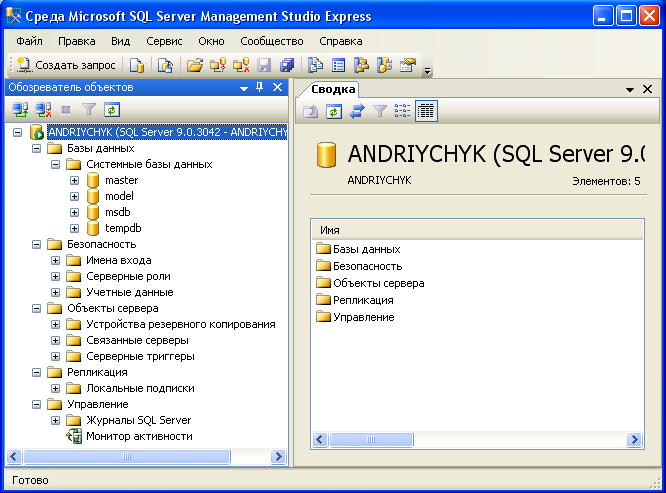666x493 pixels.
Task: Collapse the ANDRIYCHYK server node
Action: point(17,132)
